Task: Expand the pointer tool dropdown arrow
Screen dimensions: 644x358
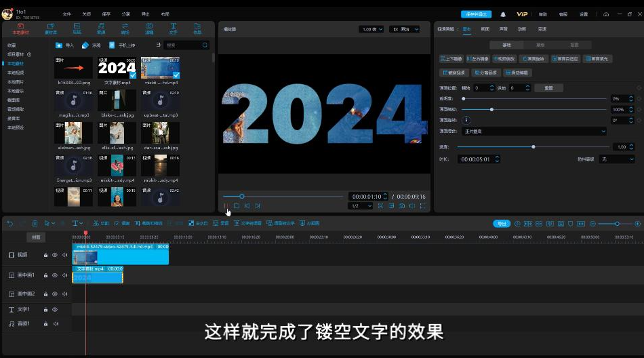Action: coord(54,223)
